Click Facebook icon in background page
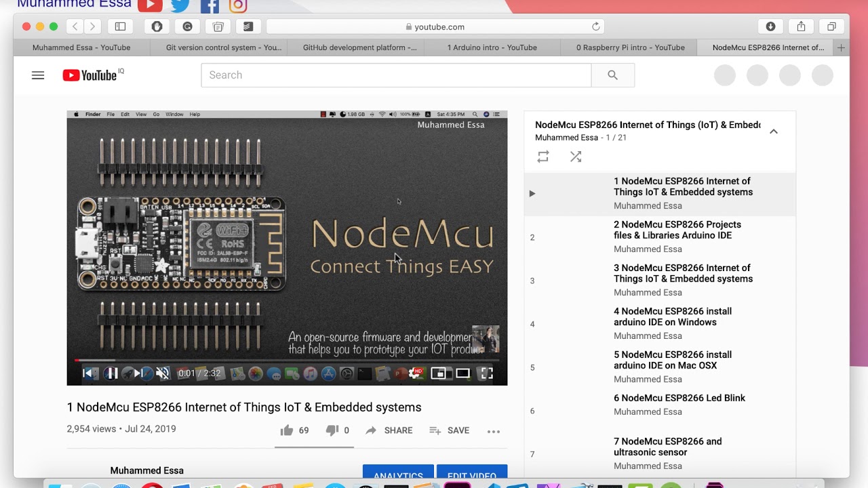The height and width of the screenshot is (488, 868). 210,5
